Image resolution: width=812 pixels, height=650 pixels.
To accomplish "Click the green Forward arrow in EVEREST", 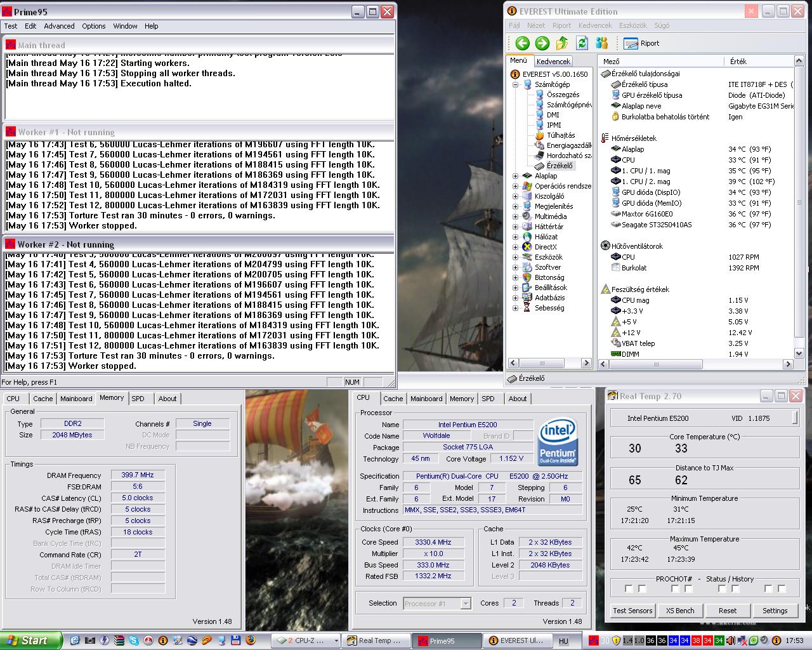I will pyautogui.click(x=542, y=43).
